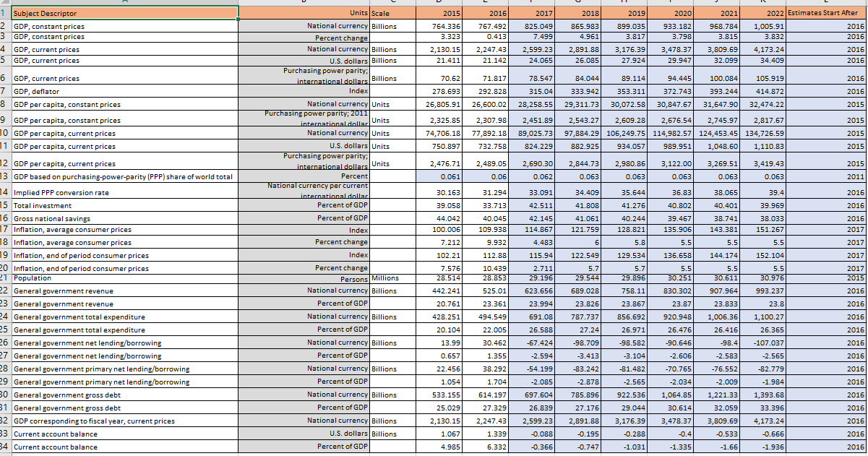Select the 'Implied PPP conversion rate' cell

coord(124,192)
